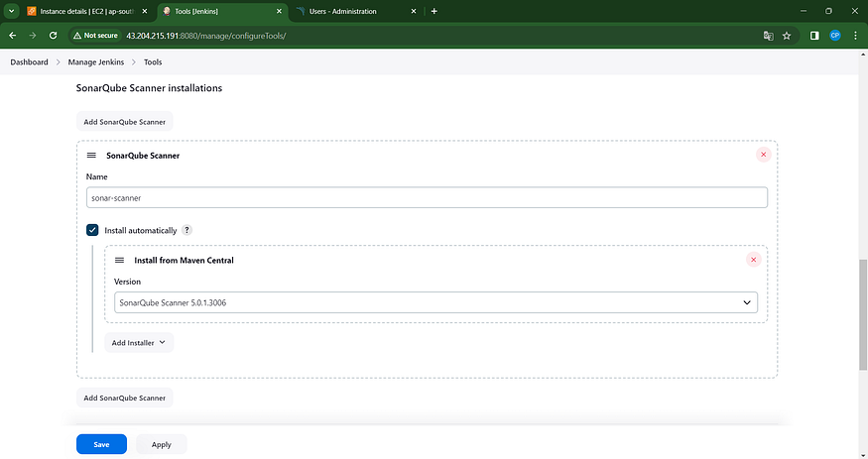Open the SonarQube Scanner Version dropdown

point(435,302)
